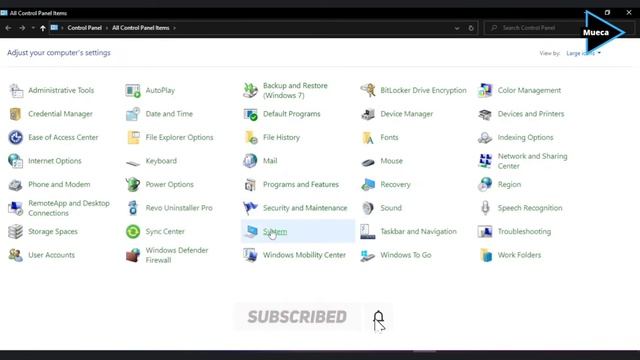The width and height of the screenshot is (640, 360).
Task: Open the File Explorer Options icon
Action: [133, 137]
